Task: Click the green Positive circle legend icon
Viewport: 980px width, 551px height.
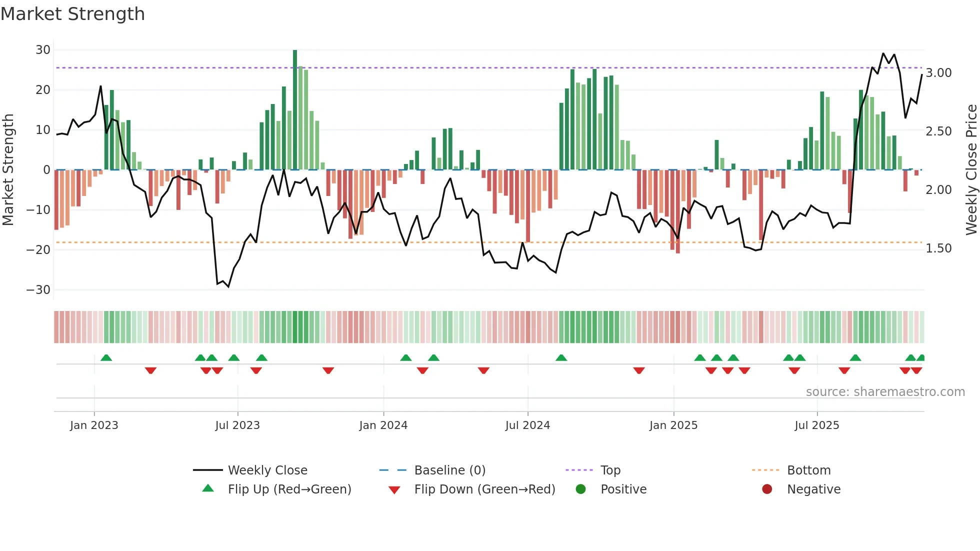Action: (x=580, y=489)
